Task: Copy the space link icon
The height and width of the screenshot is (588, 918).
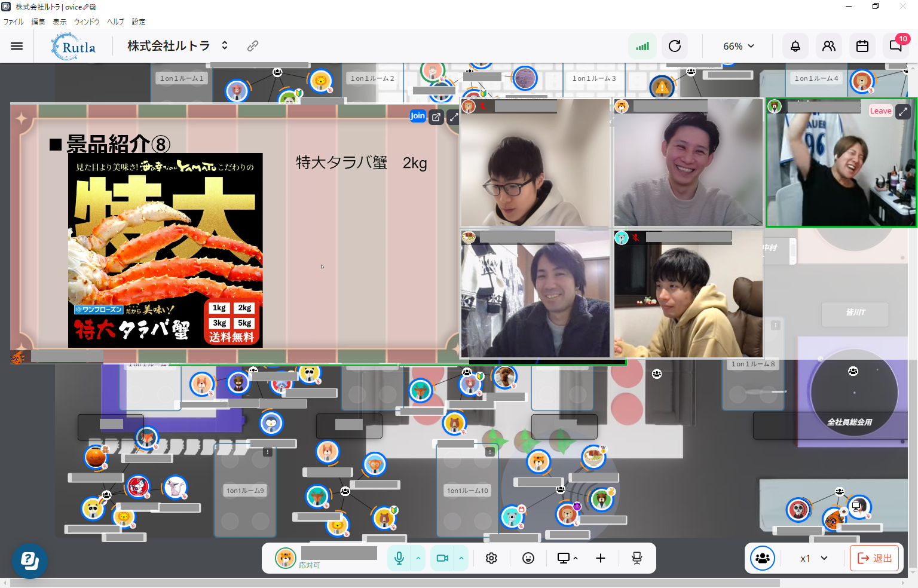Action: point(253,46)
